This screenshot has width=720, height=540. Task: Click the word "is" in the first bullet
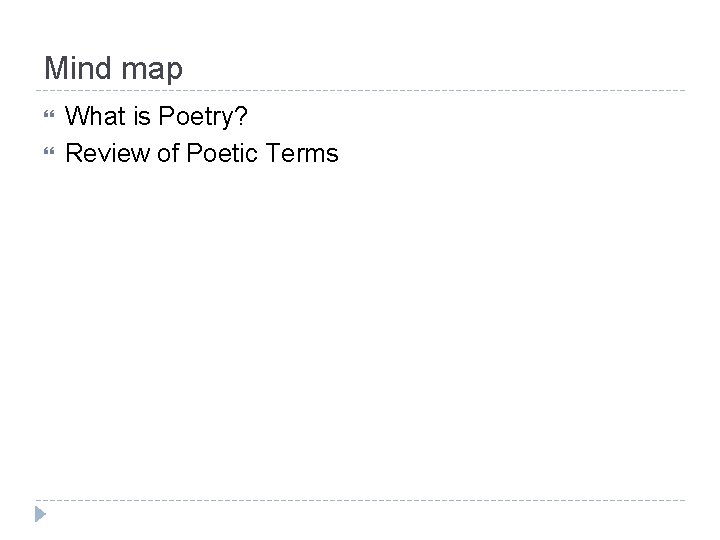(x=140, y=117)
